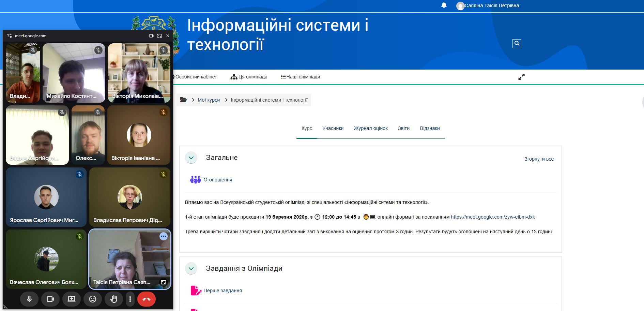Open the Google Meet link in the announcement
The image size is (644, 311).
pos(493,217)
